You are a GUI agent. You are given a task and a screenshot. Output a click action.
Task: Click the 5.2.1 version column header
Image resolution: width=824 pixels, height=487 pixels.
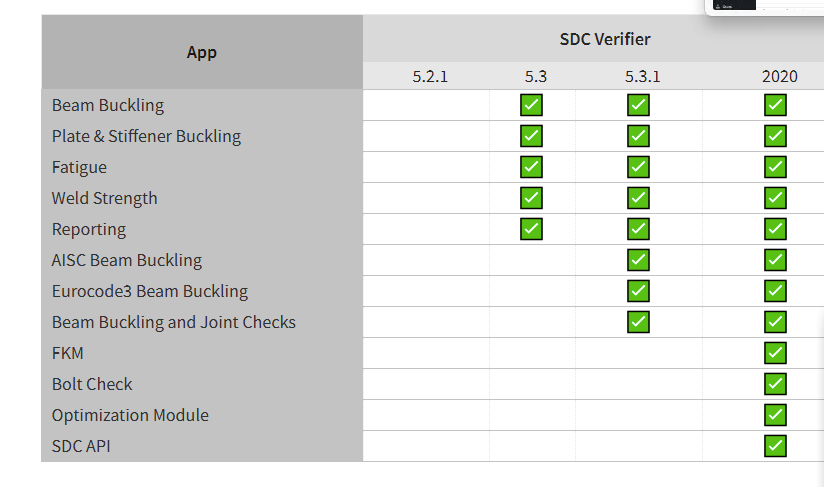[x=430, y=77]
